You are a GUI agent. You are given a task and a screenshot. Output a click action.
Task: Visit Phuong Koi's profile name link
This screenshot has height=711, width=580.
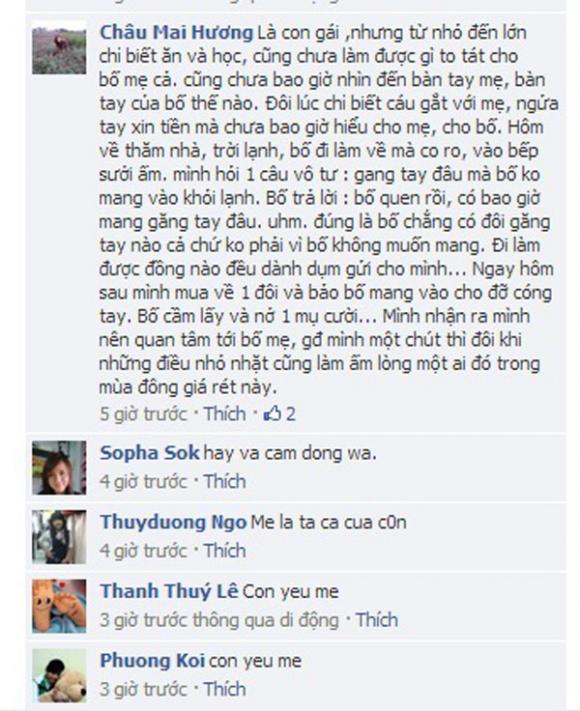coord(152,661)
